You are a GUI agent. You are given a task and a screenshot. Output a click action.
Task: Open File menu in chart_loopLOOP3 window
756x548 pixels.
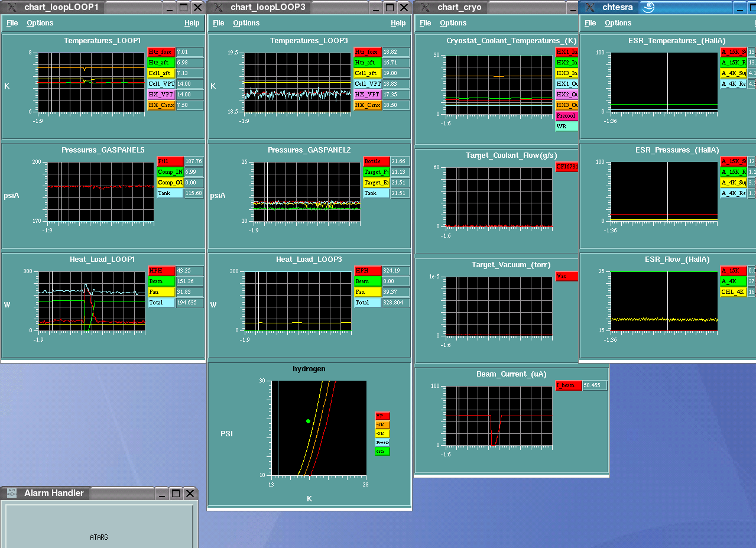click(x=219, y=23)
